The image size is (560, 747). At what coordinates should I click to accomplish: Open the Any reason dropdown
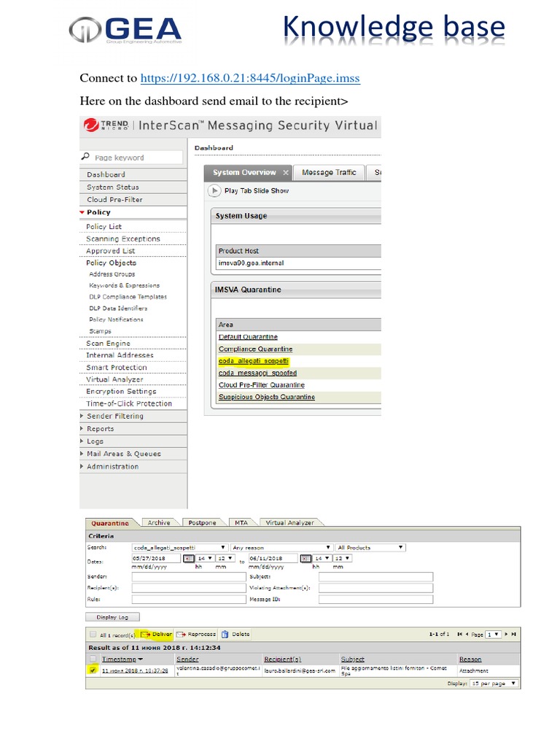coord(281,547)
